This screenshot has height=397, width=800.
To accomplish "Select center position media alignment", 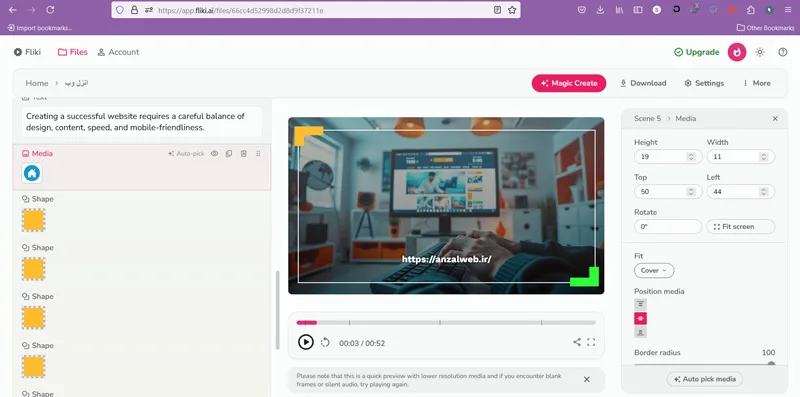I will click(x=640, y=318).
